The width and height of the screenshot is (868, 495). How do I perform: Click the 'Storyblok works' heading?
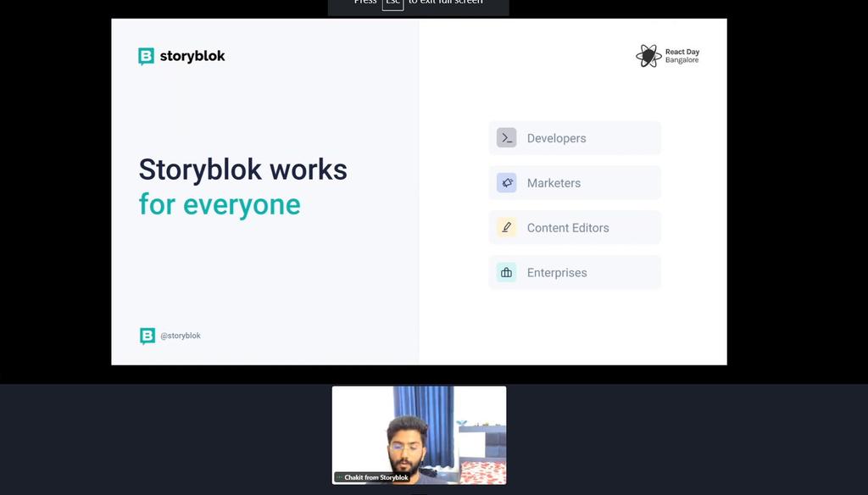click(243, 170)
